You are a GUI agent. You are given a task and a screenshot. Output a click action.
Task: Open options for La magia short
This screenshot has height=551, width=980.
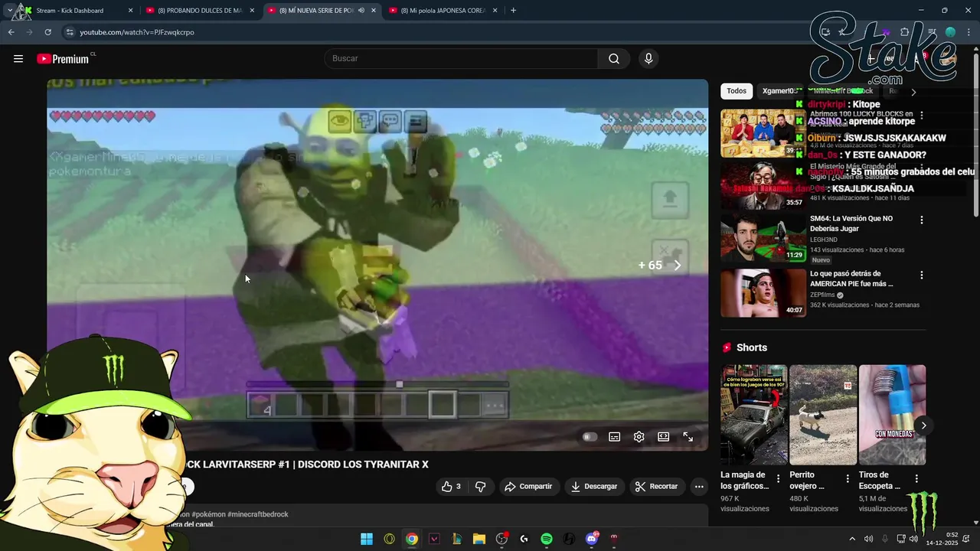(x=778, y=479)
